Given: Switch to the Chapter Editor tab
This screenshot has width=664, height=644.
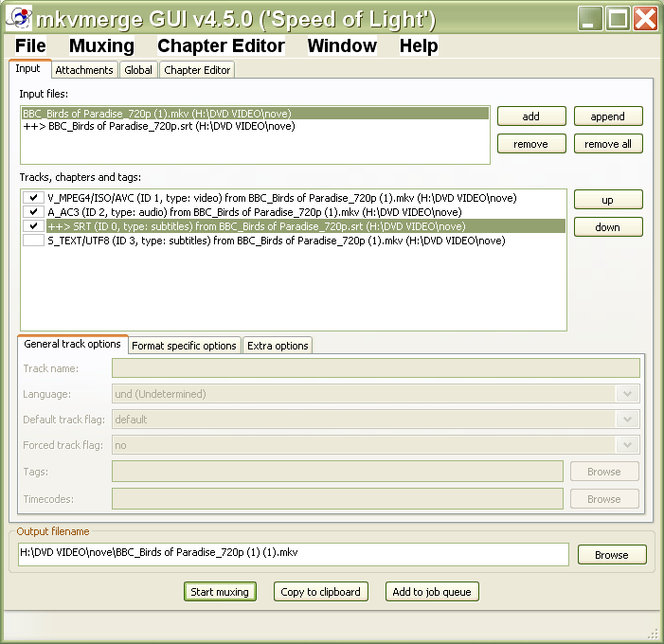Looking at the screenshot, I should pos(197,70).
